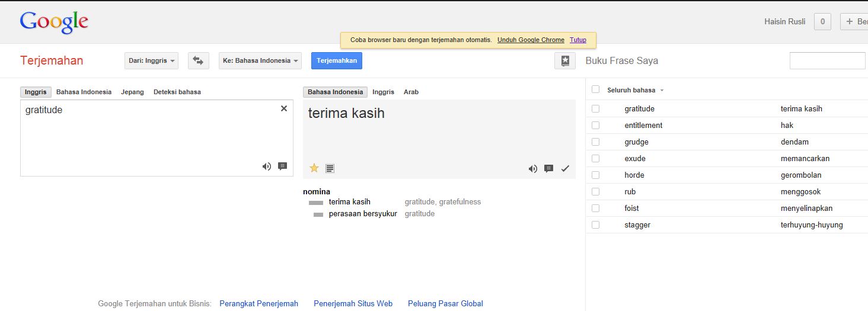Screen dimensions: 868x311
Task: Click phrasebook word foist
Action: 631,208
